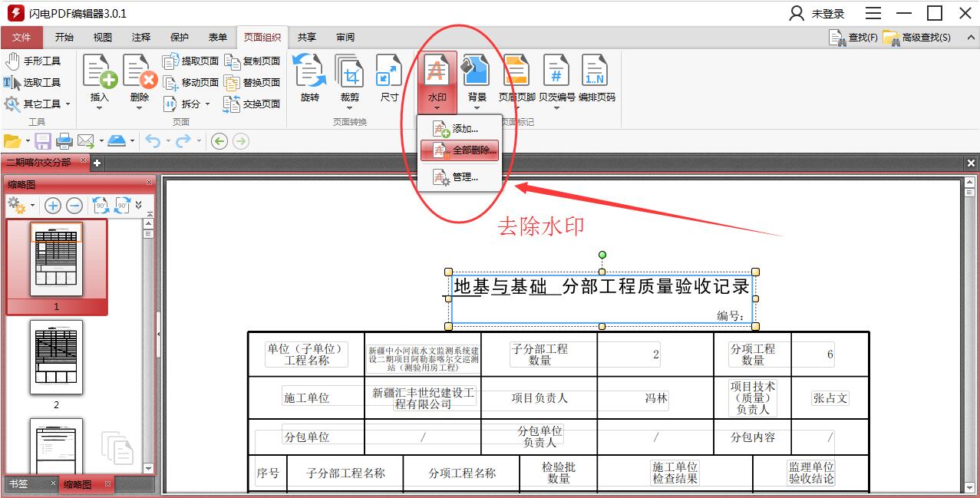Click the redo arrow icon
This screenshot has width=980, height=498.
coord(183,141)
